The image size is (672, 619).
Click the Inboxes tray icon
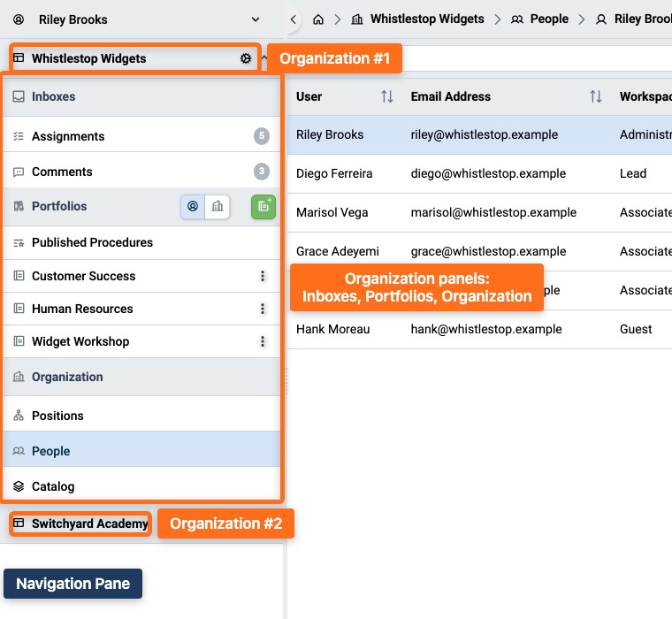pos(19,96)
